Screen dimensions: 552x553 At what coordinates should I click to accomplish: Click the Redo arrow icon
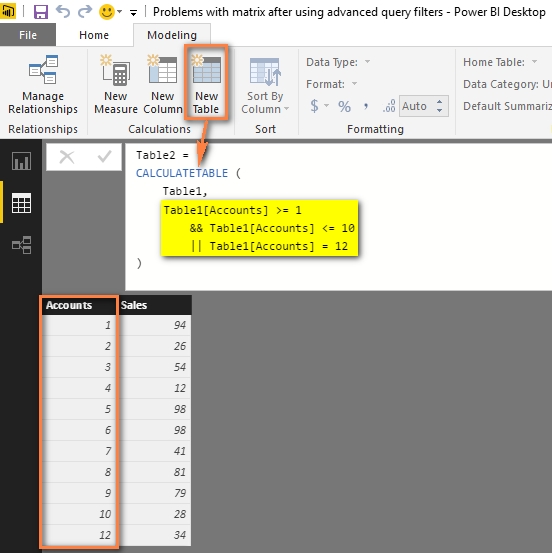[85, 12]
